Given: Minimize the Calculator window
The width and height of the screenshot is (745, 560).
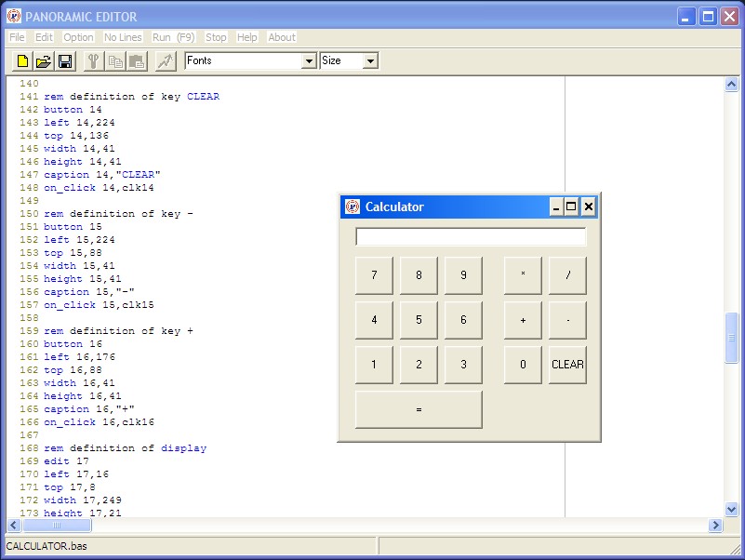Looking at the screenshot, I should pos(556,207).
